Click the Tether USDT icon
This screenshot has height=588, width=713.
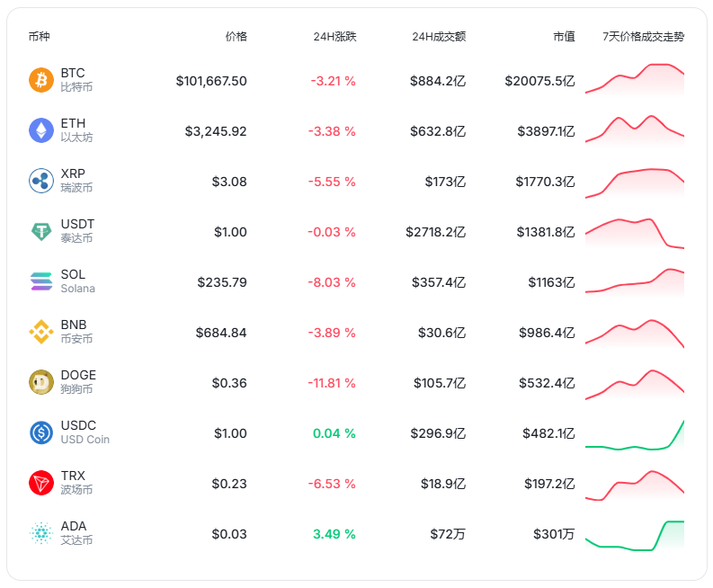pyautogui.click(x=41, y=231)
